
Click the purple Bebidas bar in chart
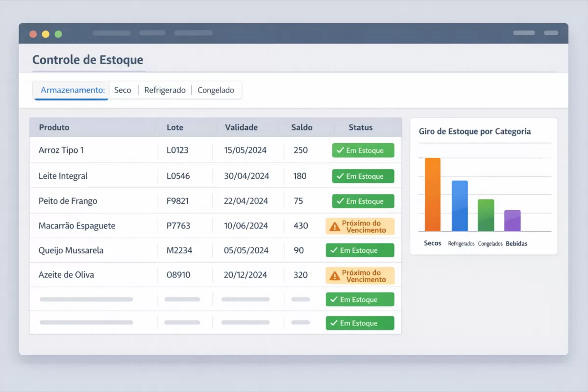pyautogui.click(x=513, y=220)
